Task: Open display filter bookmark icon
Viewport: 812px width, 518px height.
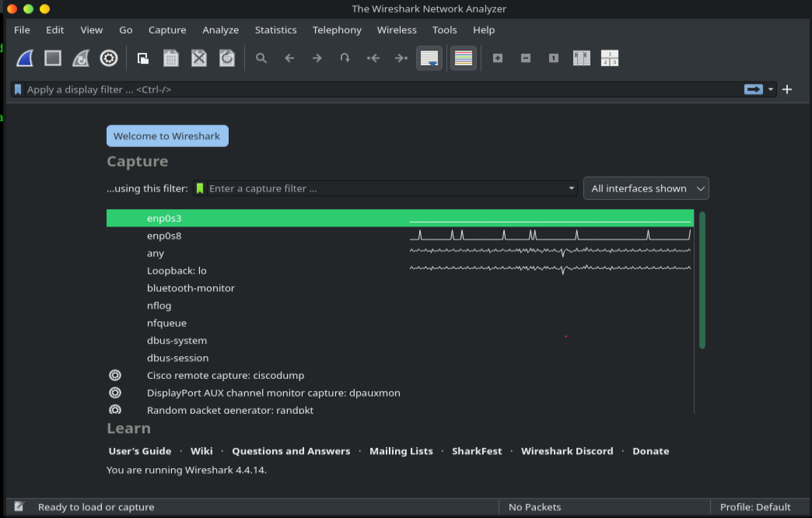Action: click(x=18, y=89)
